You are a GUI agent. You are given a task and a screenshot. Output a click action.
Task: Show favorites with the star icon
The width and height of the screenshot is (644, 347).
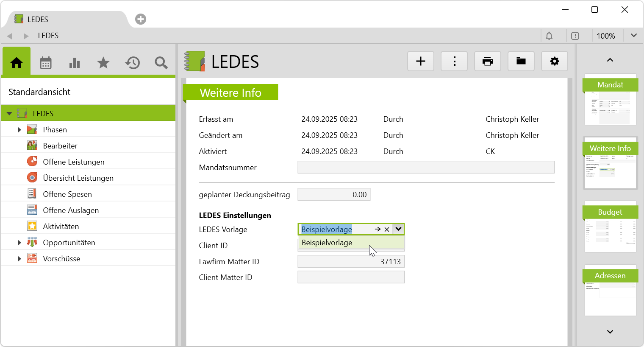103,63
